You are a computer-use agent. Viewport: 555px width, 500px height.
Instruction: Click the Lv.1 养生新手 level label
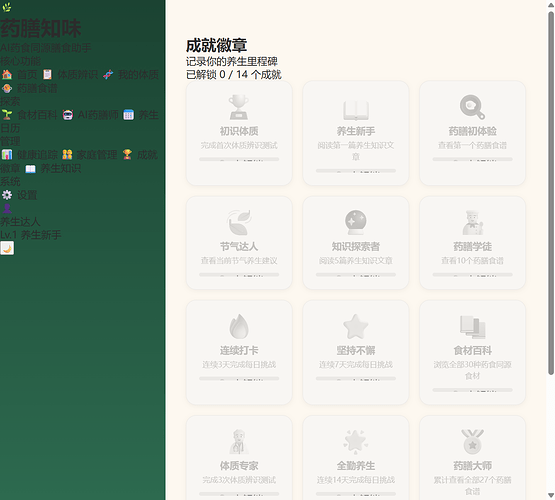click(x=31, y=235)
